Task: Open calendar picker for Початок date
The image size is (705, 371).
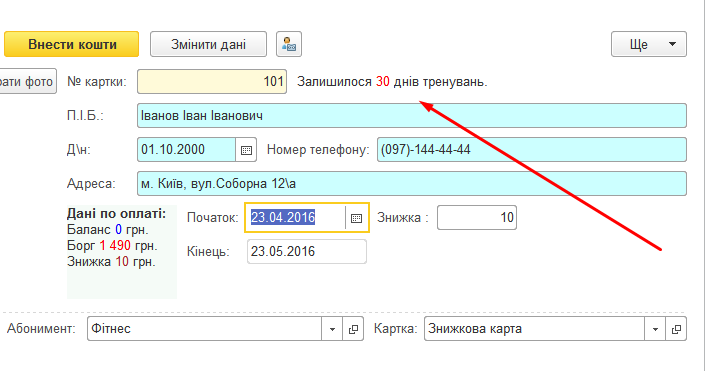Action: tap(357, 218)
